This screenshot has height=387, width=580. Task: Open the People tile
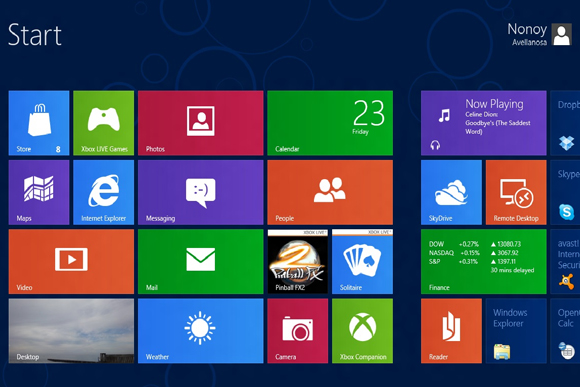330,192
